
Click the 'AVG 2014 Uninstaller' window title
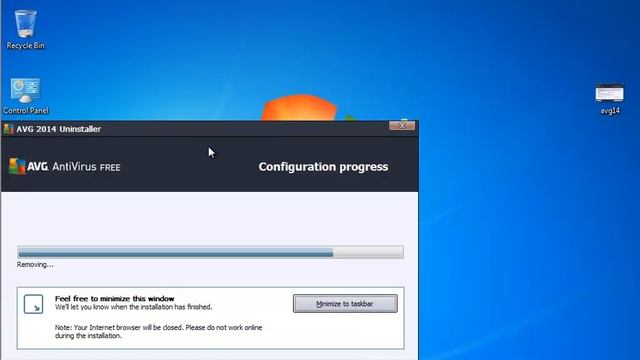[58, 129]
